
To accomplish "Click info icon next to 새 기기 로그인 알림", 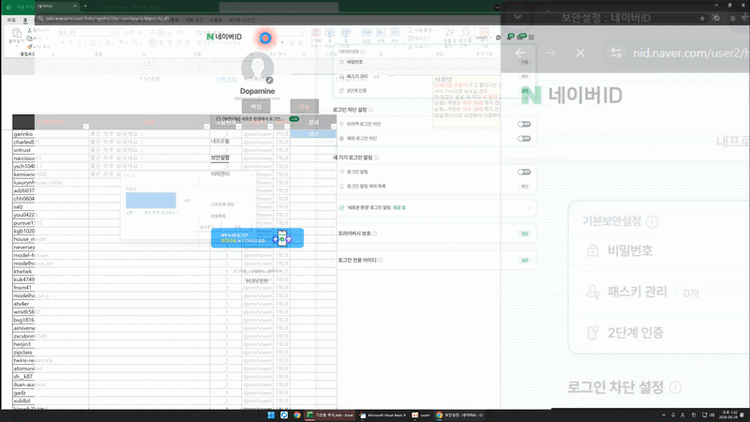I will pyautogui.click(x=376, y=157).
